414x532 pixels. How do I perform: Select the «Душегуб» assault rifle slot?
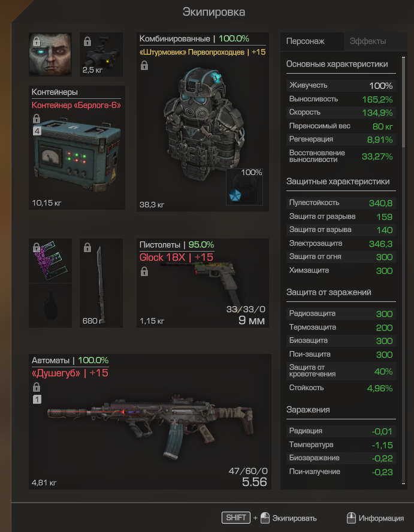(150, 421)
